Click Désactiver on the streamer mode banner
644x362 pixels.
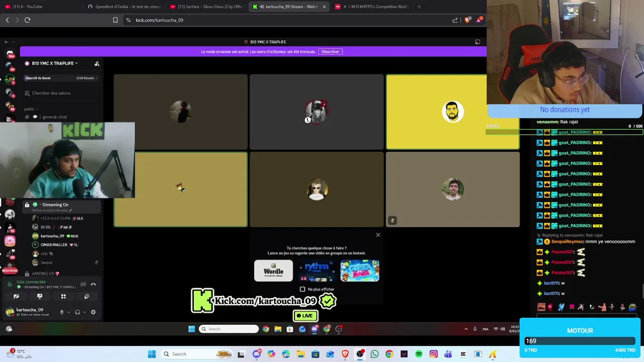click(331, 52)
